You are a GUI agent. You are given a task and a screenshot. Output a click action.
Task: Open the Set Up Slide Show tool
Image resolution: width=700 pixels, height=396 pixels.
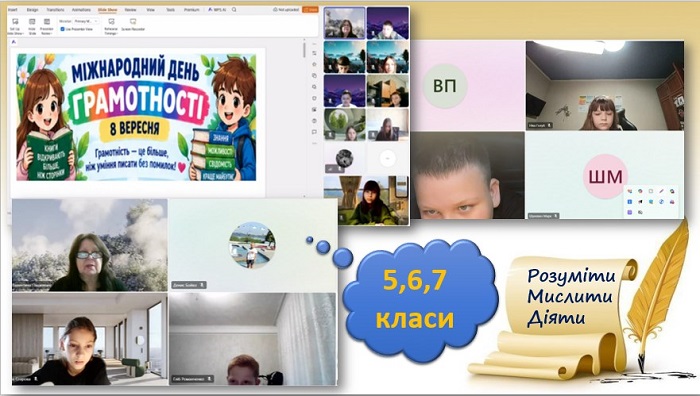[15, 26]
